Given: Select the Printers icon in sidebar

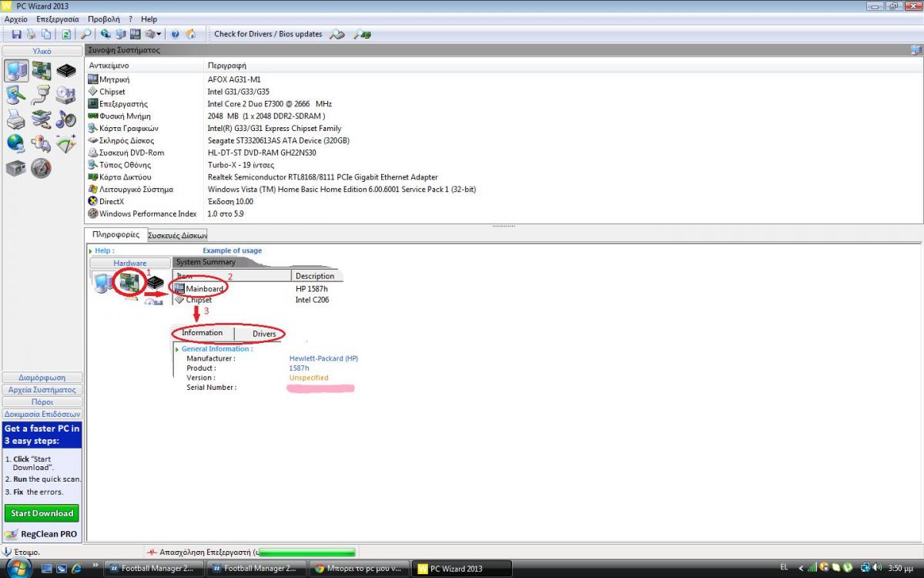Looking at the screenshot, I should click(x=17, y=119).
